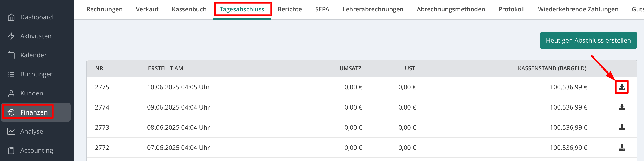The image size is (644, 161).
Task: Open Kalender via calendar icon
Action: click(x=11, y=55)
